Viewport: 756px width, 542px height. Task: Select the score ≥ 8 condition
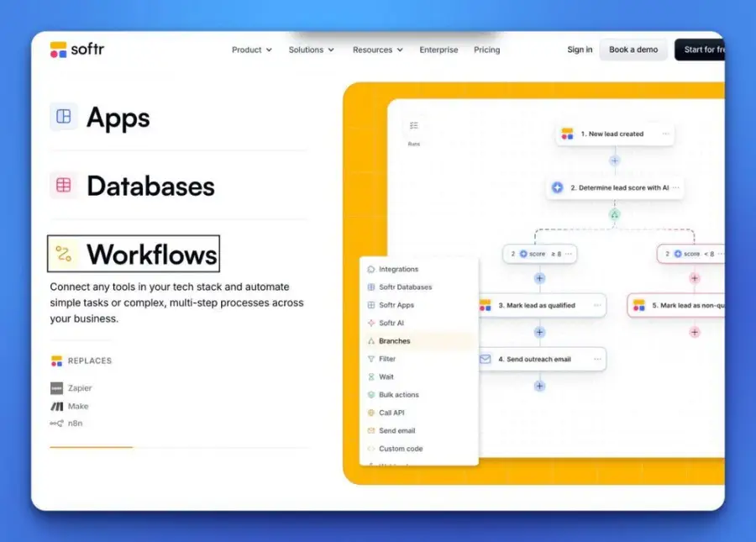click(x=539, y=254)
